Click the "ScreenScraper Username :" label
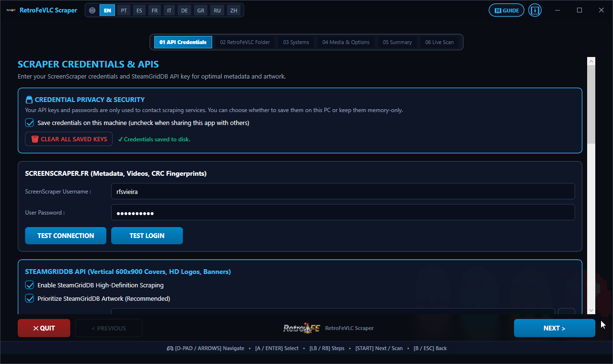613x364 pixels. tap(58, 192)
